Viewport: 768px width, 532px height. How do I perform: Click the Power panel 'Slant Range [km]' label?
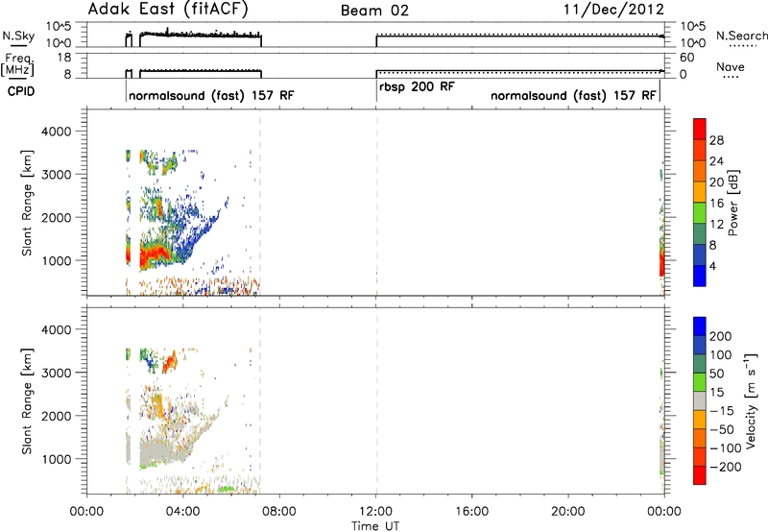pyautogui.click(x=27, y=203)
